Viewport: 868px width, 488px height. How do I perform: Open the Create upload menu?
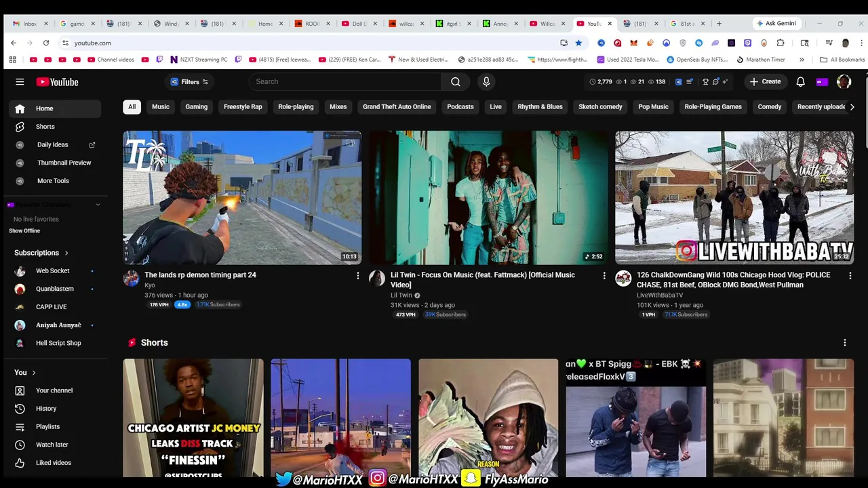pyautogui.click(x=765, y=81)
